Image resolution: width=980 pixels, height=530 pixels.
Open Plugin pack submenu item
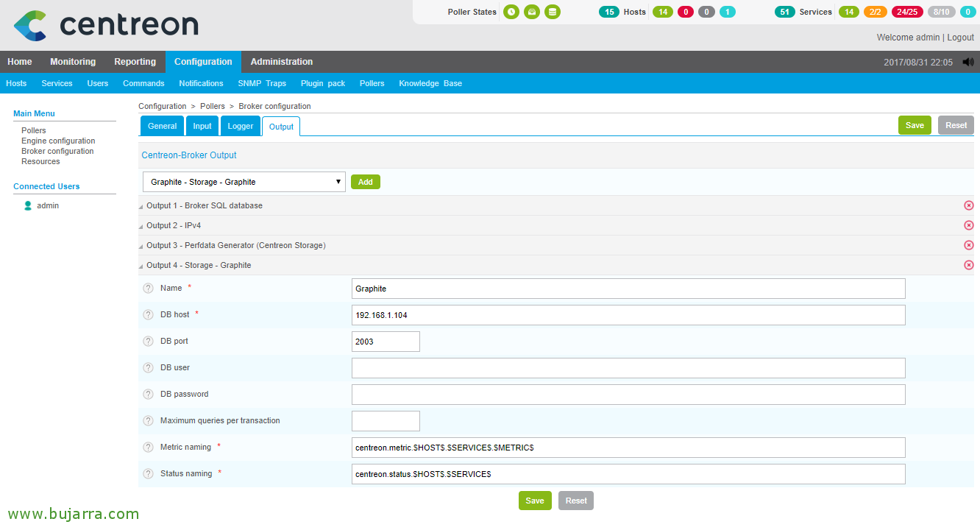pos(323,83)
